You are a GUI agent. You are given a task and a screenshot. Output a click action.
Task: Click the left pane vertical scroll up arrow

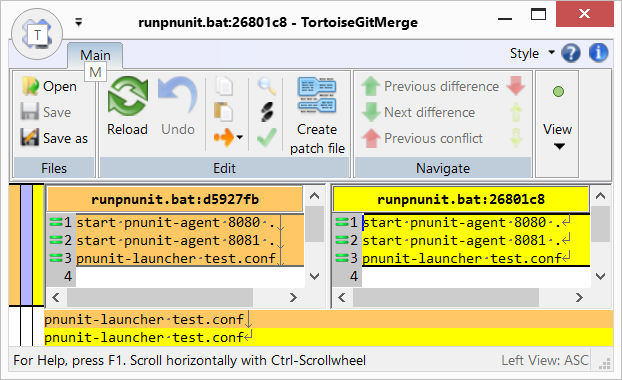pyautogui.click(x=315, y=196)
